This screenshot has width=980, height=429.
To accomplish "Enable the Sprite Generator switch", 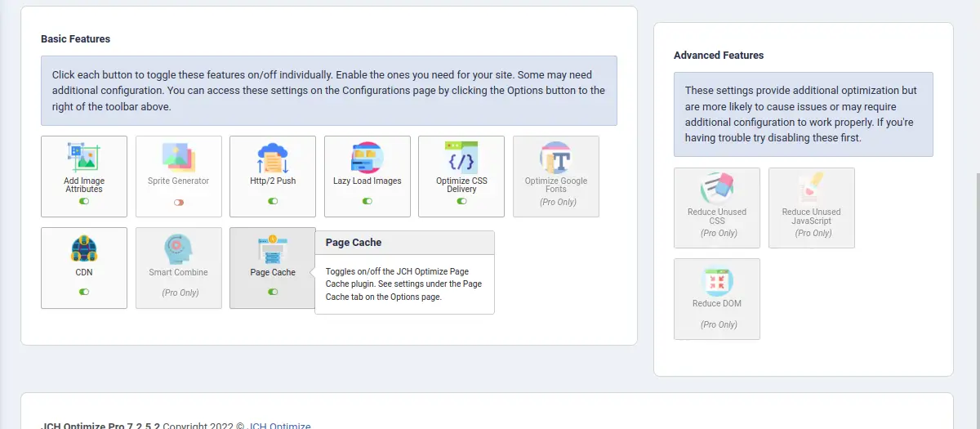I will coord(178,202).
